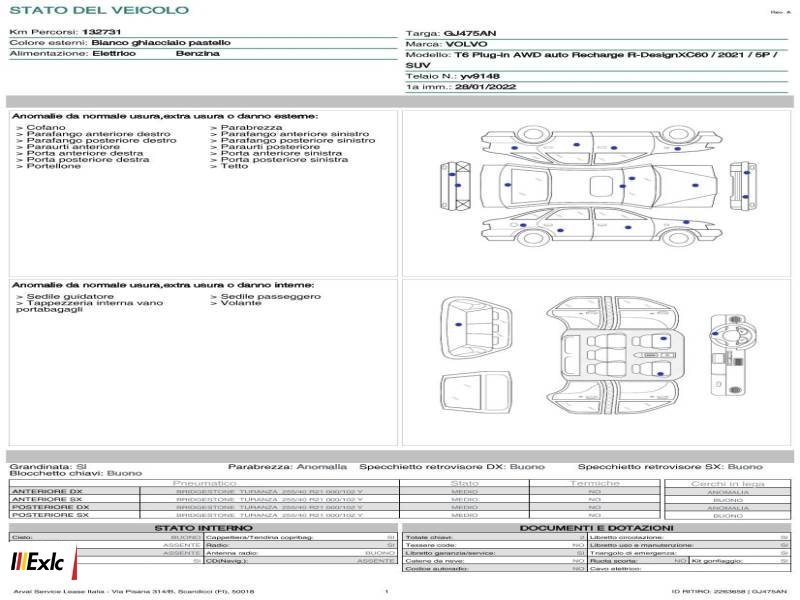
Task: Click the blue damage dot on steering wheel
Action: click(x=715, y=334)
